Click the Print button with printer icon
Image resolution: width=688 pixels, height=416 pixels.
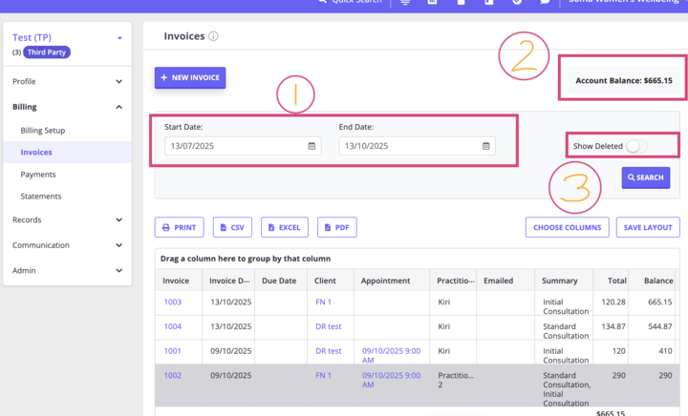179,227
